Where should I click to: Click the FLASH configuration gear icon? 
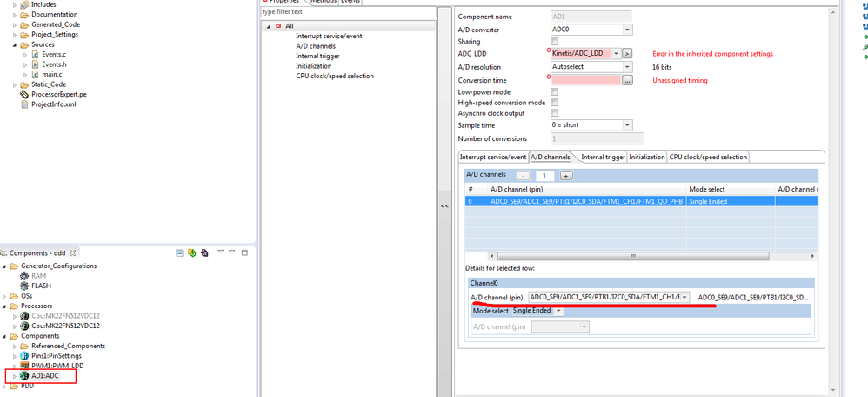tap(24, 286)
